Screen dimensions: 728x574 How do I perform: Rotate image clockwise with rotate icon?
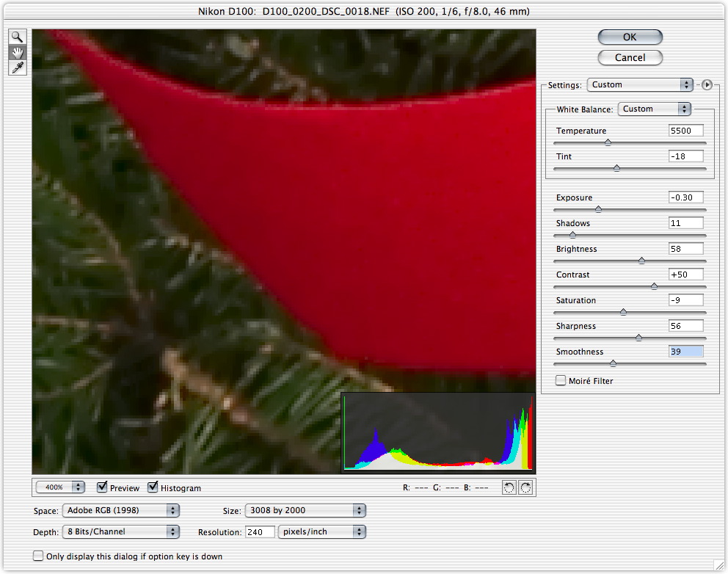[525, 487]
